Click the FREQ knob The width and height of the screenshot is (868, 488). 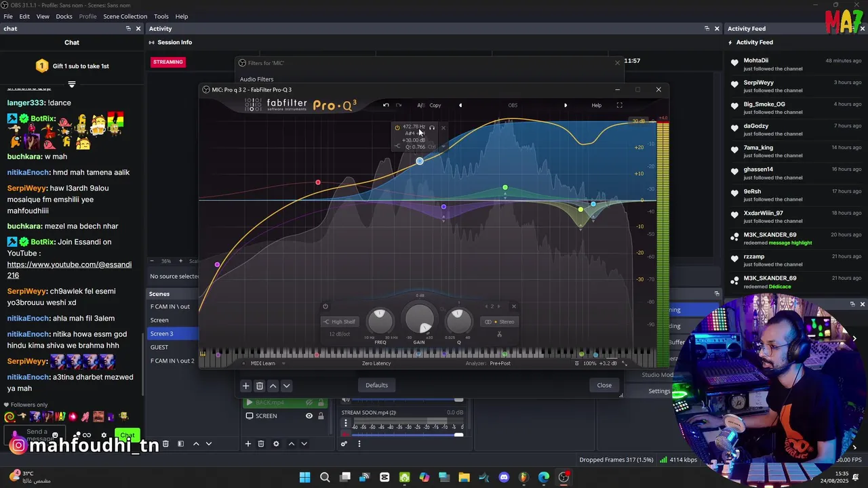[380, 321]
